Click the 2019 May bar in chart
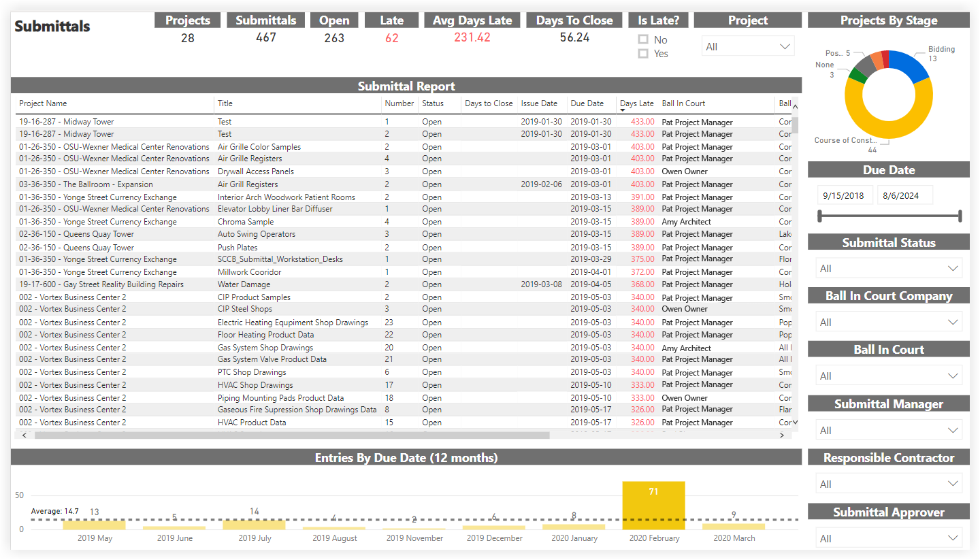Image resolution: width=980 pixels, height=560 pixels. [x=94, y=525]
